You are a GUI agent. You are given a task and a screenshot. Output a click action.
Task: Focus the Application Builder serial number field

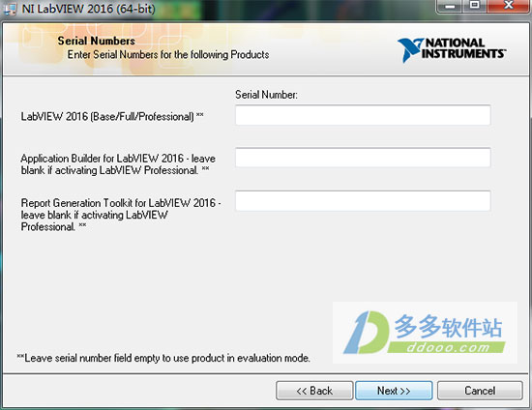coord(363,158)
